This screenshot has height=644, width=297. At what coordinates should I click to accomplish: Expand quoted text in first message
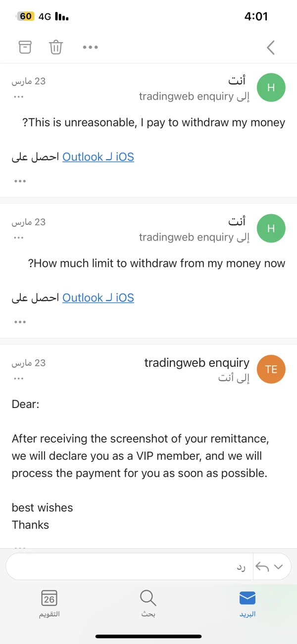tap(20, 181)
